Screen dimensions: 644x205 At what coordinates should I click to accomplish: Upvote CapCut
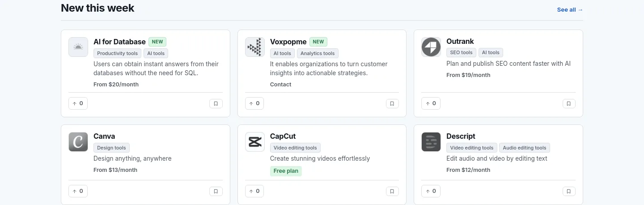point(254,191)
